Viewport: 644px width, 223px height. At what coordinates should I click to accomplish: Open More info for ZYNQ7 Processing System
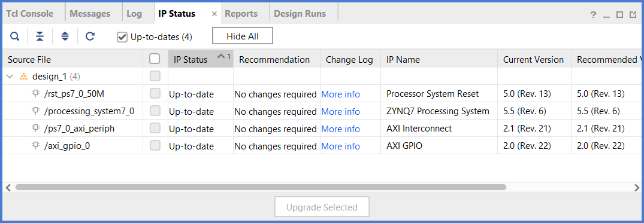click(340, 111)
